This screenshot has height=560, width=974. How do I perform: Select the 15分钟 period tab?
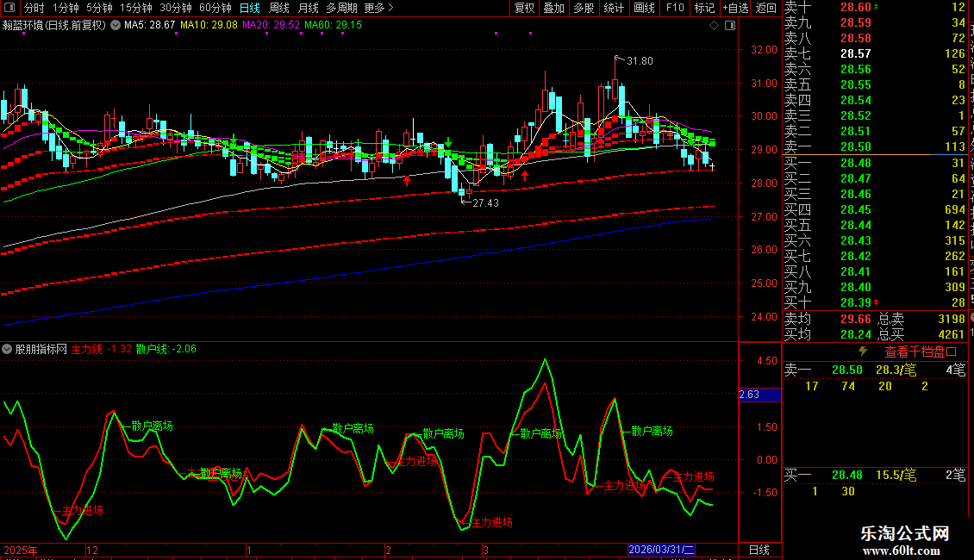[135, 8]
